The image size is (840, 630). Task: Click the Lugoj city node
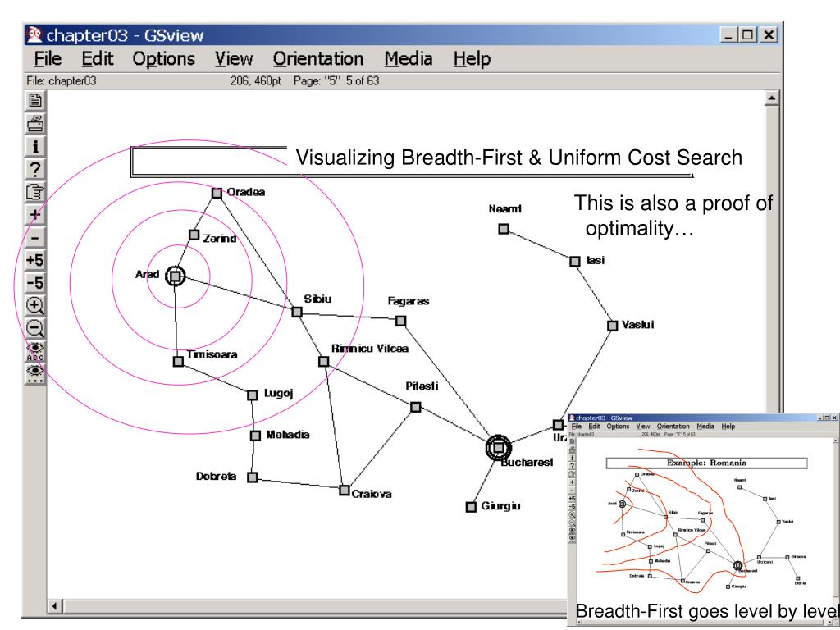253,395
